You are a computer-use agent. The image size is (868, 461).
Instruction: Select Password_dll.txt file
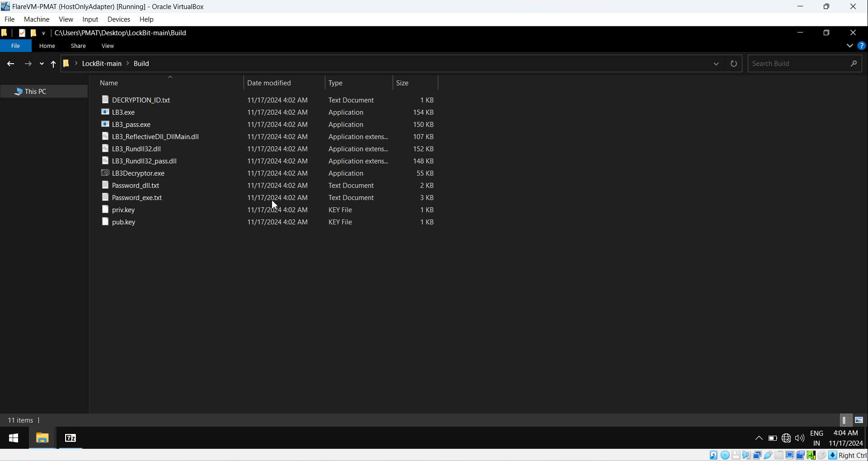(135, 185)
